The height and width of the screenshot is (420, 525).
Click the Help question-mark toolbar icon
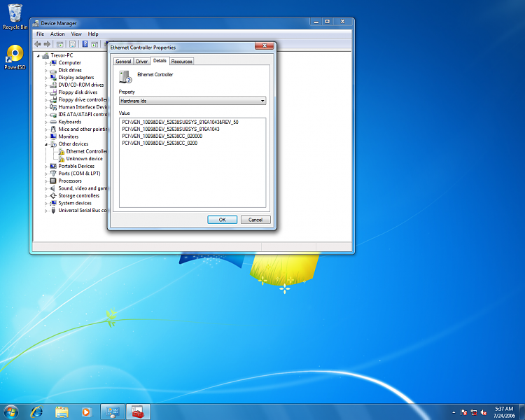(85, 44)
